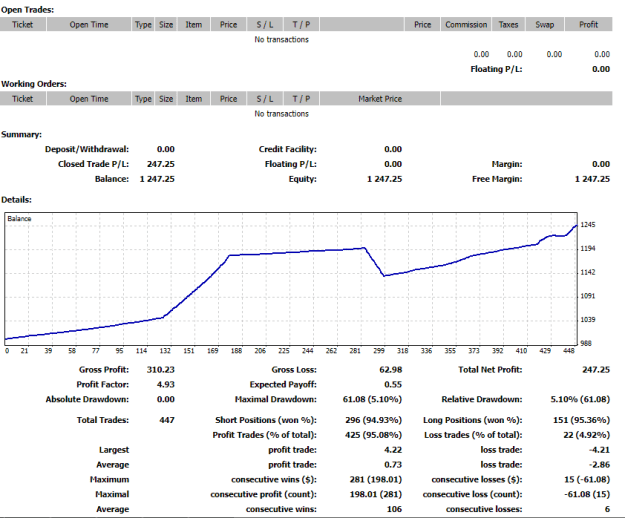Click the average loss trade value -2.86
This screenshot has height=518, width=625.
[599, 465]
